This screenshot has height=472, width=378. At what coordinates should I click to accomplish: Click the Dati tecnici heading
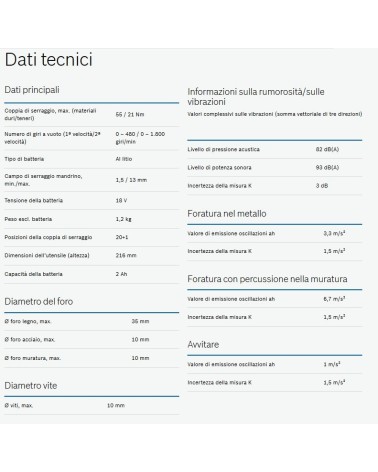(x=48, y=60)
